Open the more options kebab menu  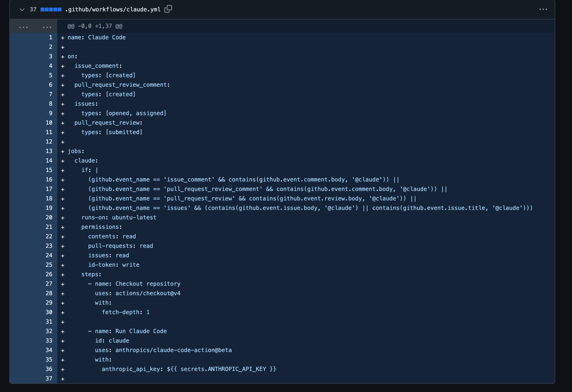[x=543, y=9]
